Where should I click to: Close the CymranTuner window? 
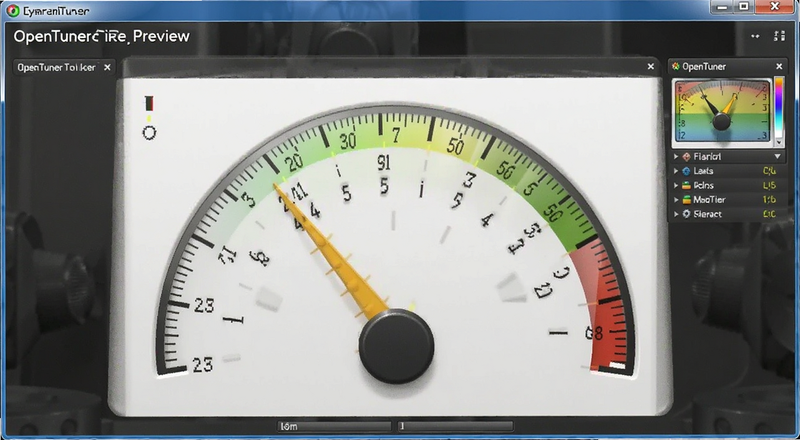click(775, 7)
